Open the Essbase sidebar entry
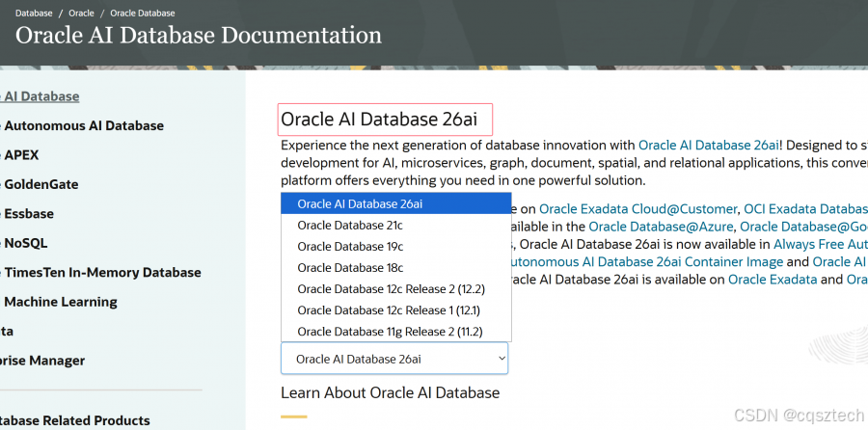 [x=27, y=214]
